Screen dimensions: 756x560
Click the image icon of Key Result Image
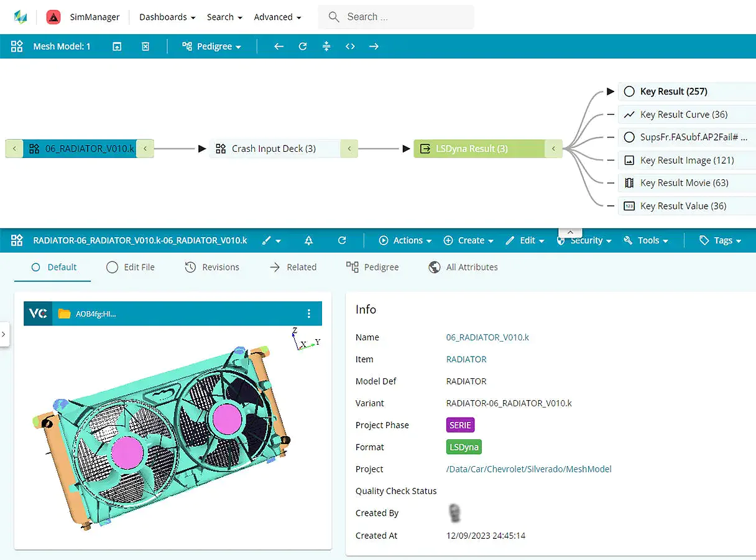629,161
